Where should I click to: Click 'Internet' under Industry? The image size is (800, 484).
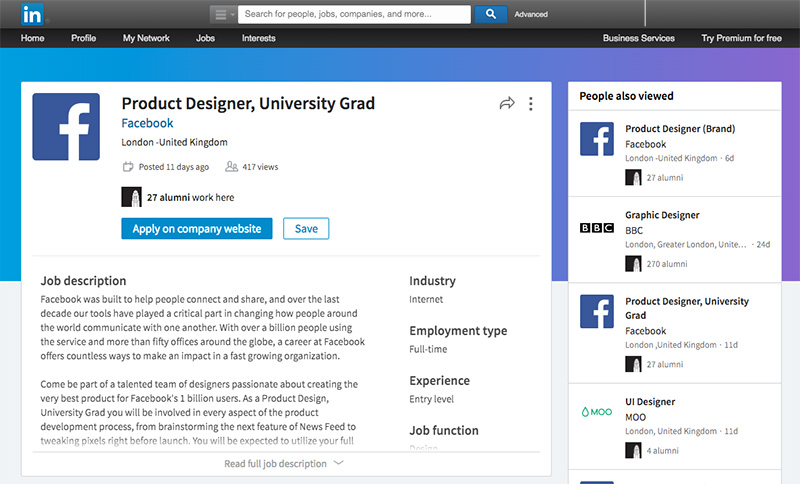coord(426,299)
